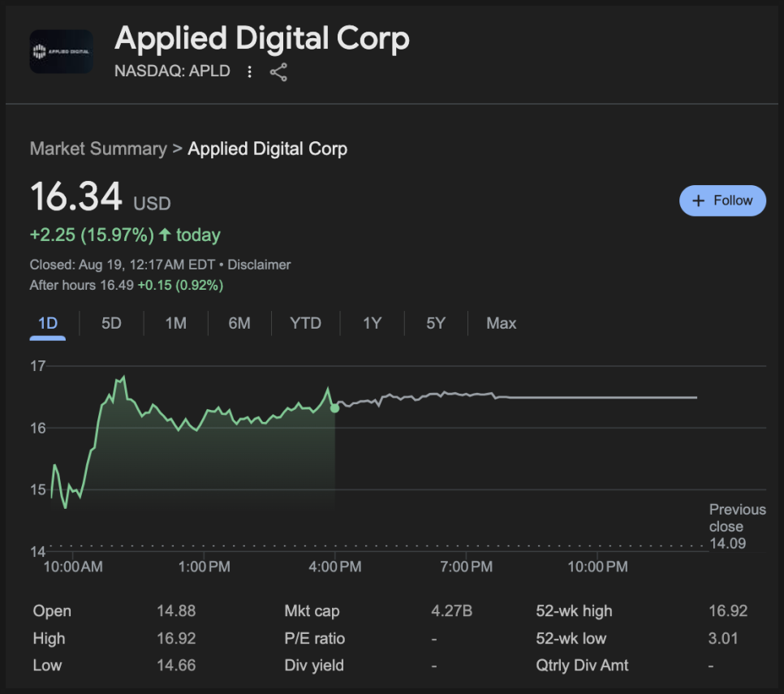Click the Closed: Aug 19 timestamp text

pyautogui.click(x=122, y=265)
